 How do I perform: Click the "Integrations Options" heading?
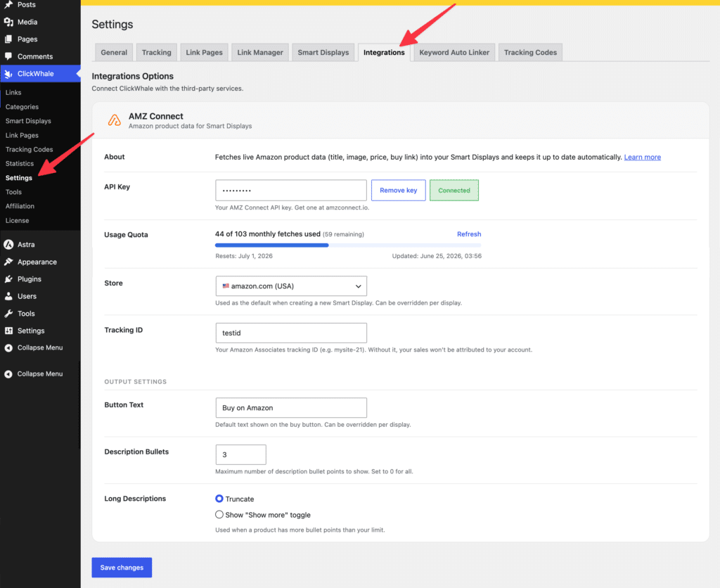(133, 76)
